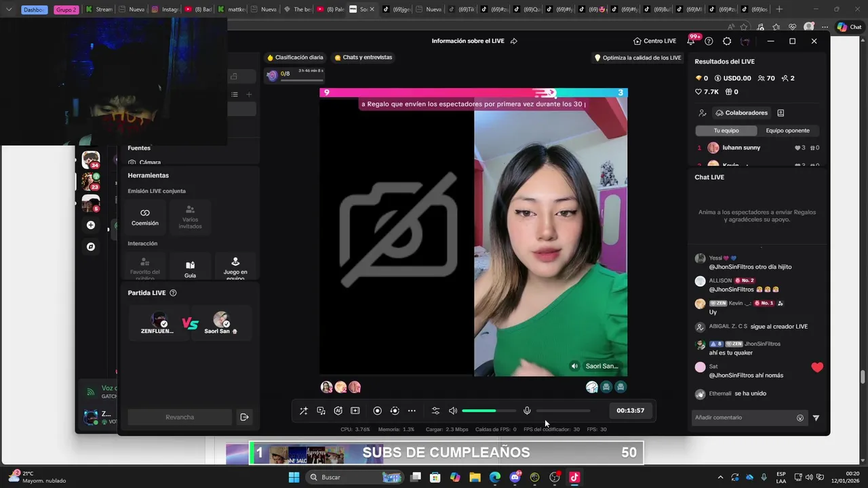The height and width of the screenshot is (488, 868).
Task: Open the magic wand effects tool
Action: click(x=304, y=411)
